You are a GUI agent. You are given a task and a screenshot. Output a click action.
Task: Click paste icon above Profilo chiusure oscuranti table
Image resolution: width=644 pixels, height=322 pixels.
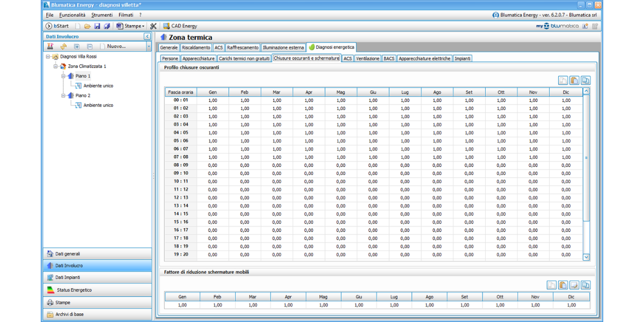coord(574,80)
